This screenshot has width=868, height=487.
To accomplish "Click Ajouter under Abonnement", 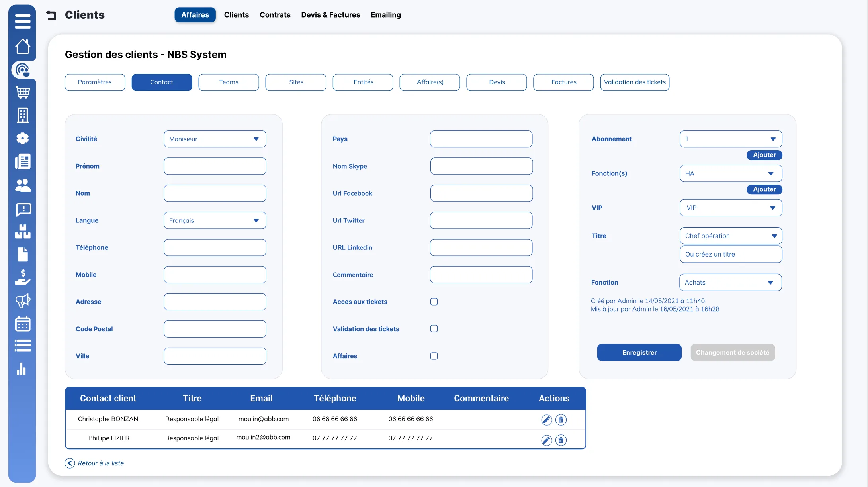I will (764, 155).
